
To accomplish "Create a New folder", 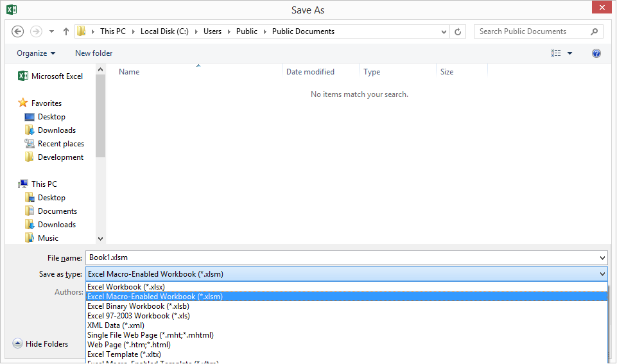I will point(94,53).
